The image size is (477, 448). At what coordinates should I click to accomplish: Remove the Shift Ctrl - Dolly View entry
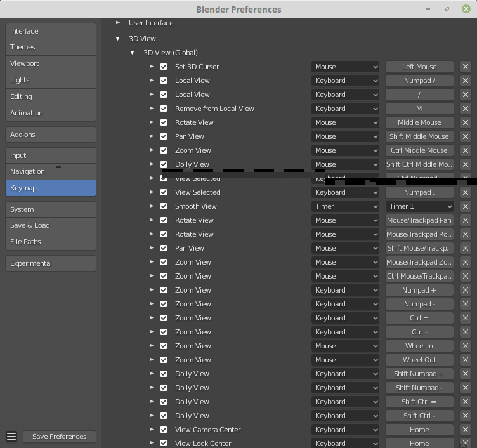tap(466, 416)
